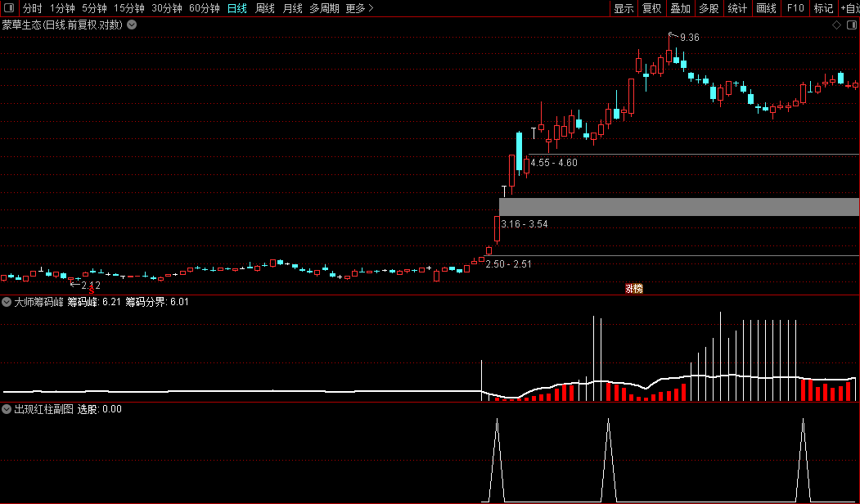
Task: Click the 大师筹码峰 indicator name
Action: tap(39, 302)
